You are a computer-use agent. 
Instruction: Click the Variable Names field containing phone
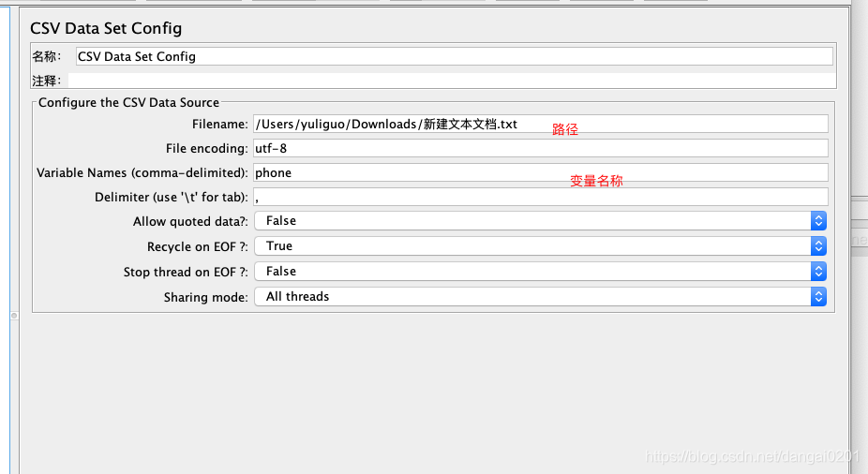coord(540,172)
